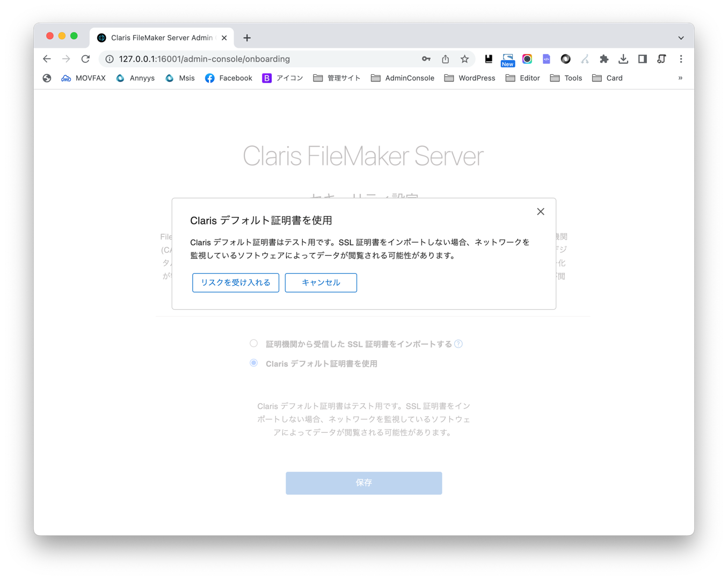Close the default certificate dialog
Viewport: 728px width, 580px height.
[x=541, y=212]
